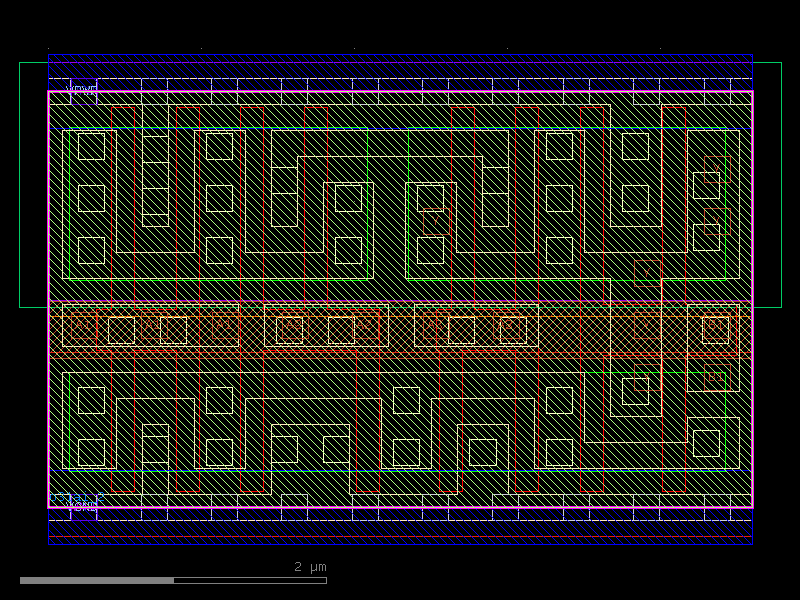Click the green vertical boundary line near center
This screenshot has width=800, height=600.
(x=410, y=200)
